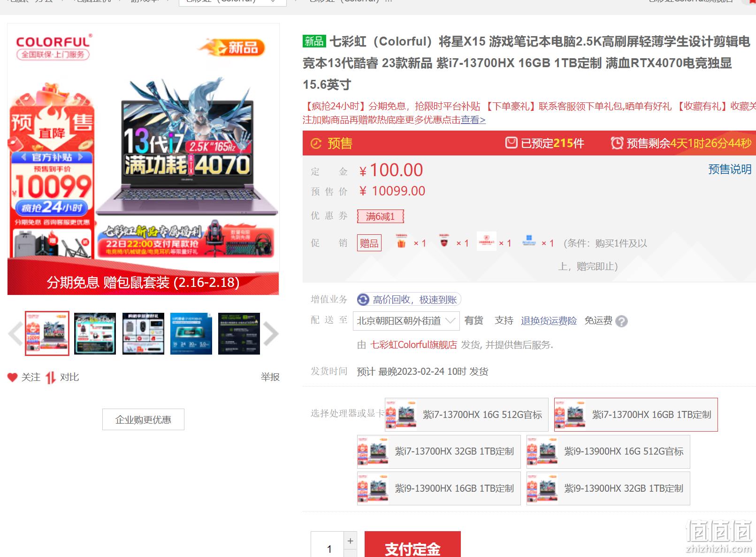Click the 预售价 ¥10099.00 price
756x557 pixels.
coord(392,191)
